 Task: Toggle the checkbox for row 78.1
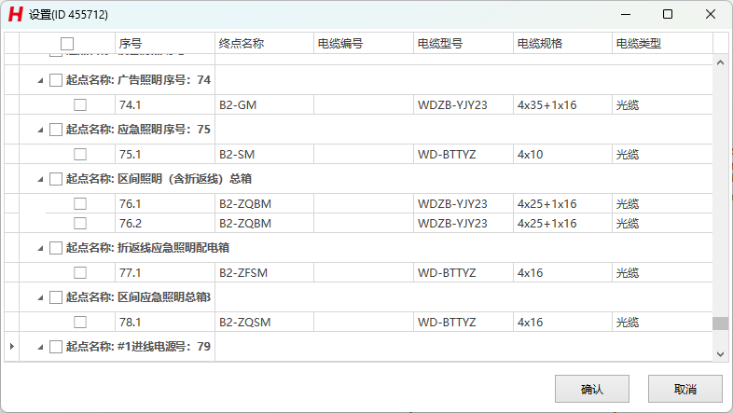click(80, 322)
